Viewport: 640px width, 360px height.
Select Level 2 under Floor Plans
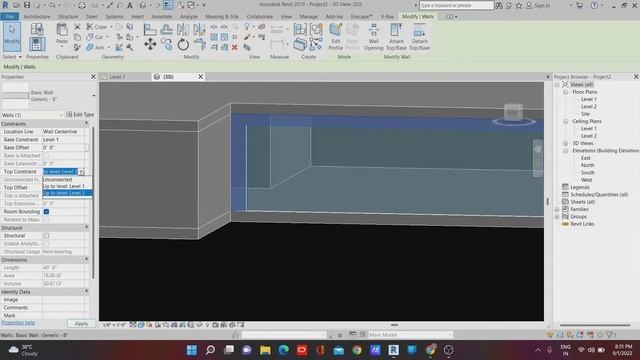589,107
